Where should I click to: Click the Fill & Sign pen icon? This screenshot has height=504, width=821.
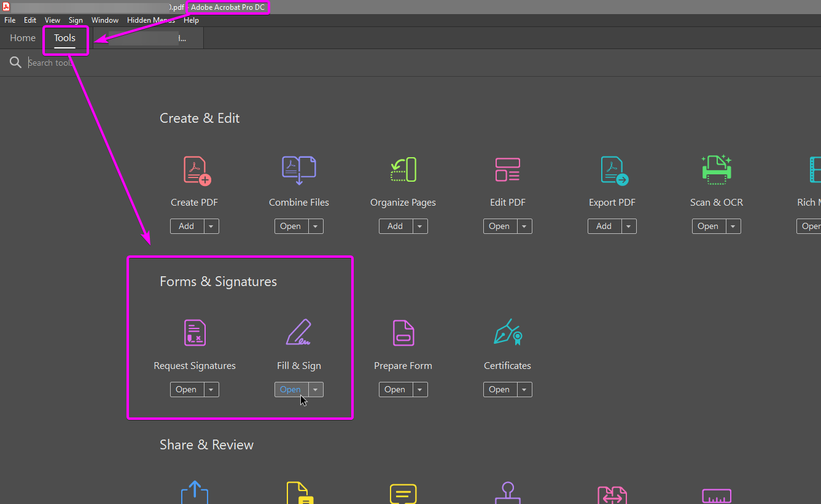[298, 332]
